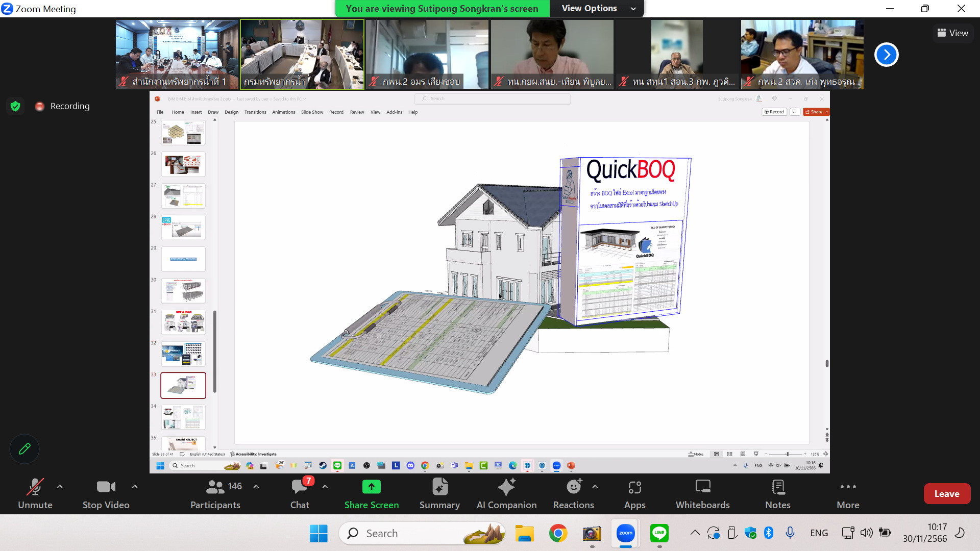Click the camera app icon in Windows taskbar
The image size is (980, 551).
point(592,534)
